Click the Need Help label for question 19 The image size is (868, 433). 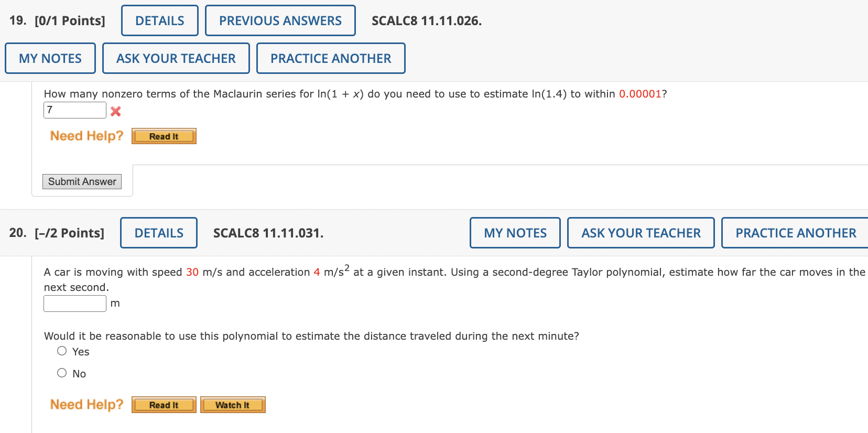(x=86, y=136)
